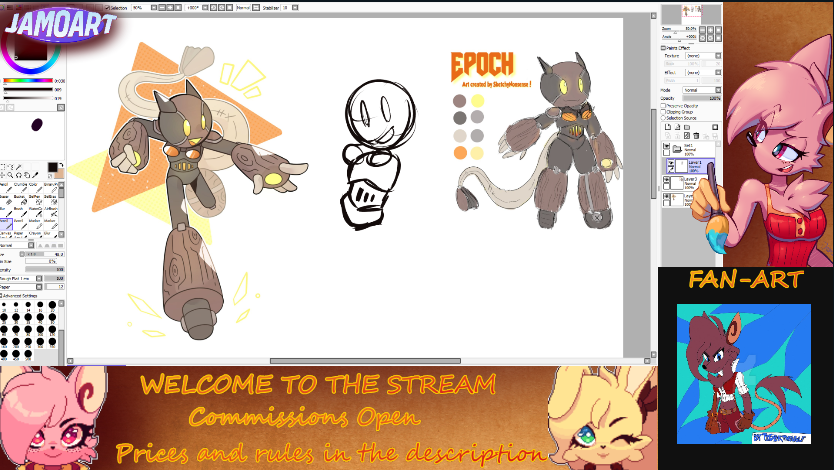Screen dimensions: 834x470
Task: Reset zoom with the toolbar reset button
Action: point(178,8)
